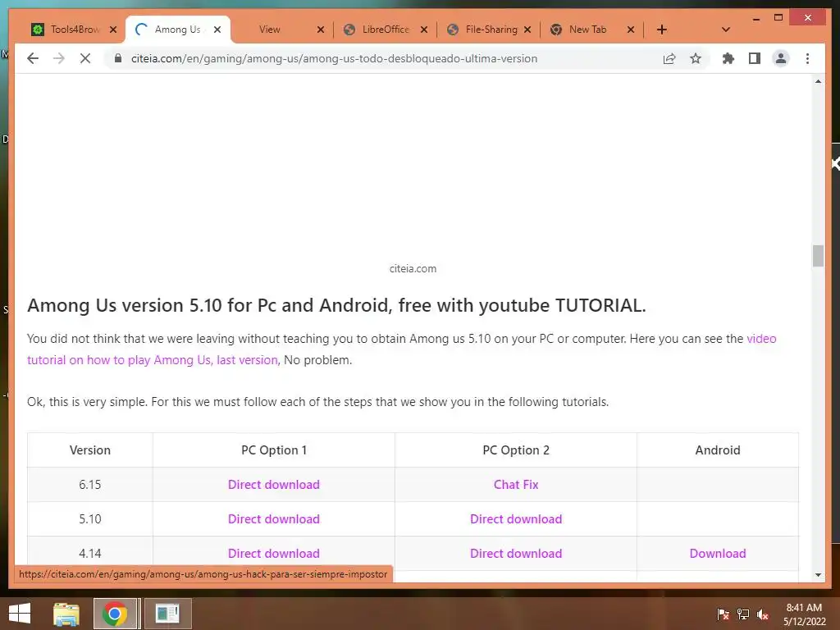Close the File-Sharing tab
Viewport: 840px width, 630px height.
tap(527, 30)
